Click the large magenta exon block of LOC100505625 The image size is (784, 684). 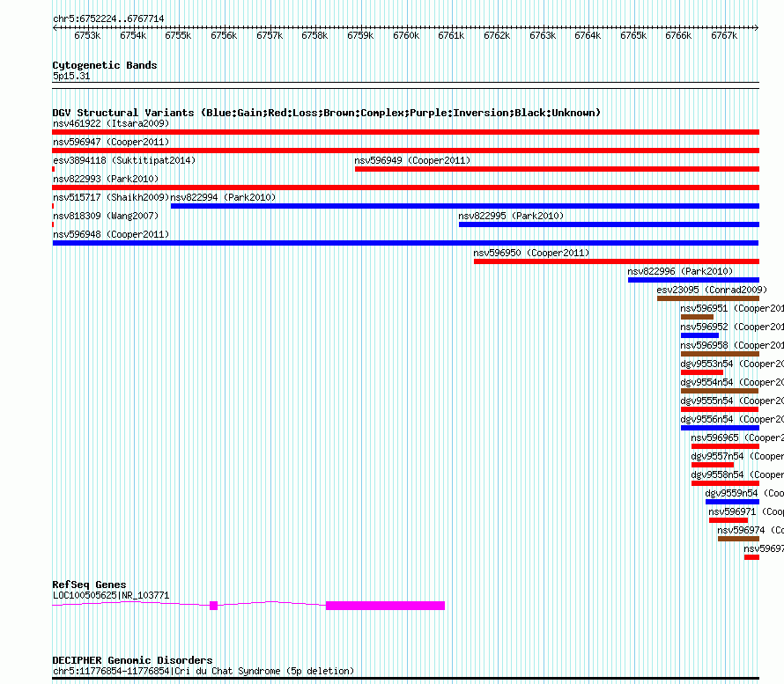386,606
